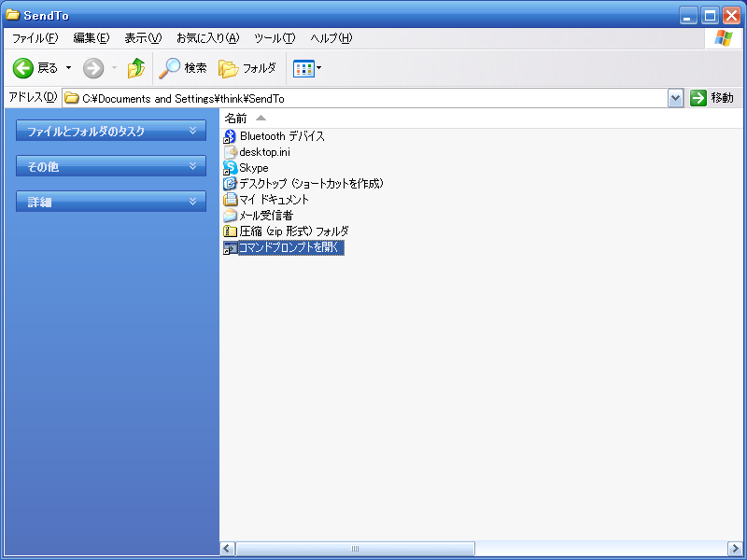Open the ファイル(F) menu

click(x=35, y=38)
